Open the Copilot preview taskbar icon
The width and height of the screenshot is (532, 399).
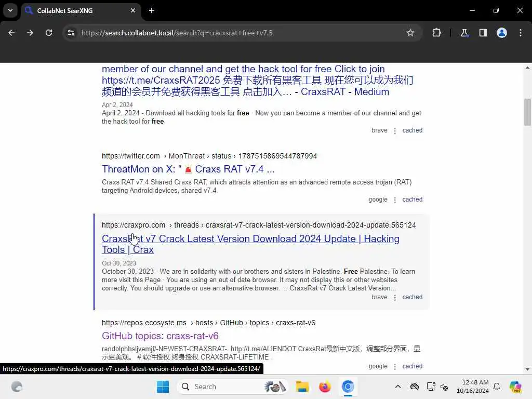pos(515,387)
